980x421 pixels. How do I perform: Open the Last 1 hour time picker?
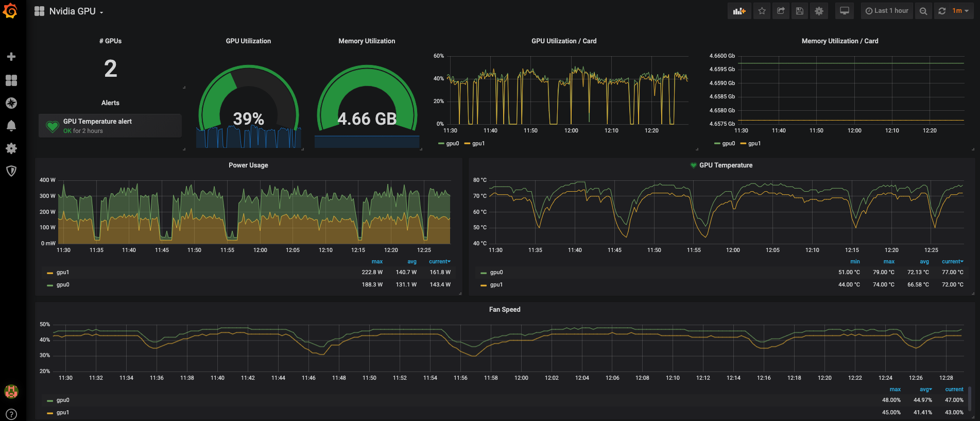pos(887,11)
